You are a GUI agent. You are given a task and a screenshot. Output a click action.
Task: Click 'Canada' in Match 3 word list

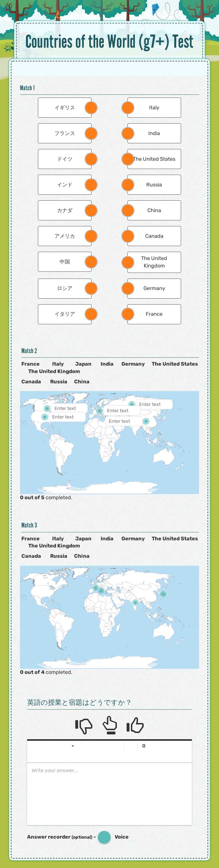pyautogui.click(x=31, y=556)
